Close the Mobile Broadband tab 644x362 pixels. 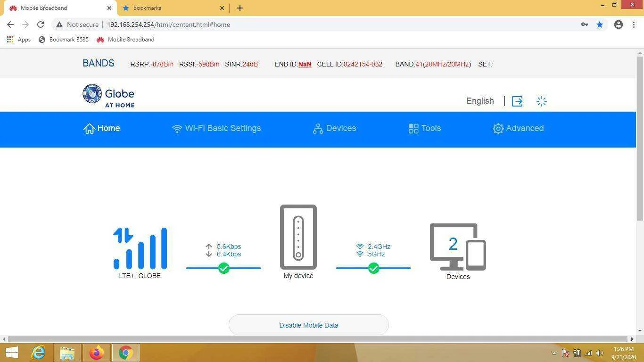pos(109,8)
